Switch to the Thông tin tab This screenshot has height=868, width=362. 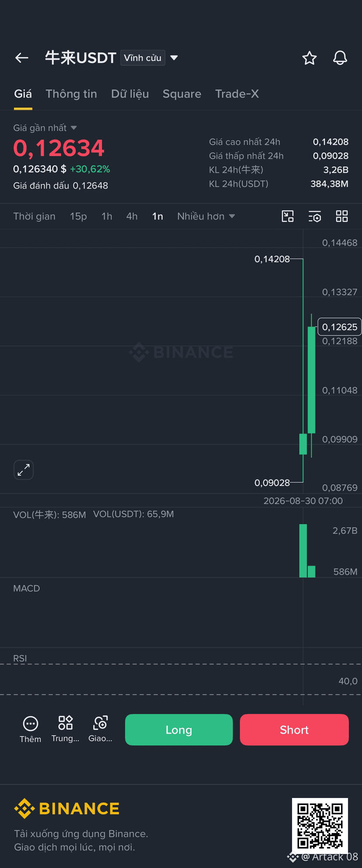[71, 94]
